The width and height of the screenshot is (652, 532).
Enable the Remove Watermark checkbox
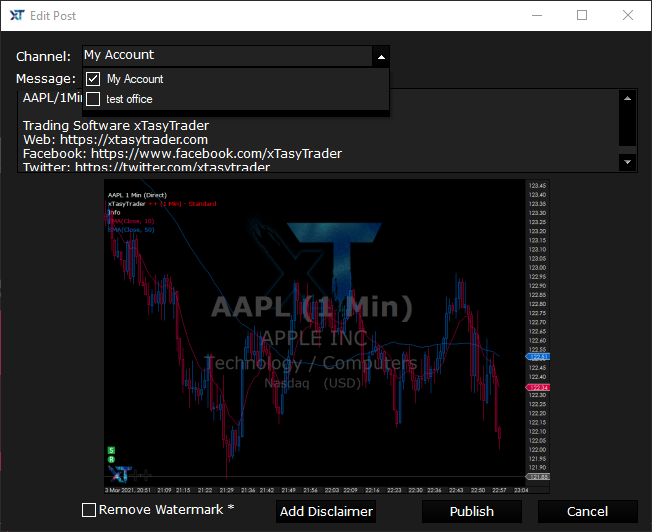(89, 510)
